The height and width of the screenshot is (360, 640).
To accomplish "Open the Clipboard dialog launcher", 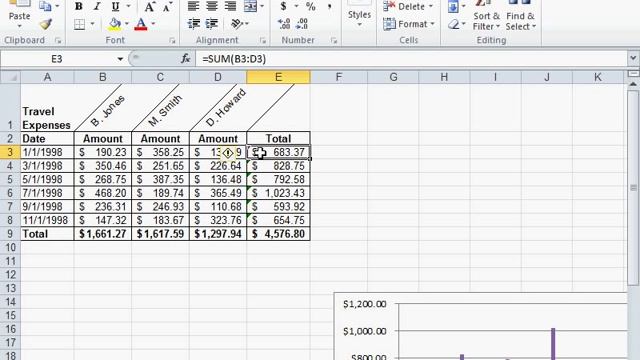I will click(x=58, y=40).
